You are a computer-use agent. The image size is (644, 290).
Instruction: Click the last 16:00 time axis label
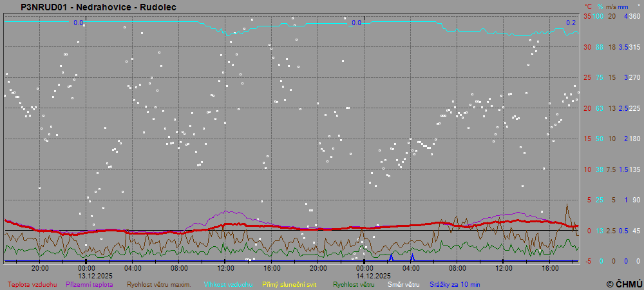pos(550,267)
